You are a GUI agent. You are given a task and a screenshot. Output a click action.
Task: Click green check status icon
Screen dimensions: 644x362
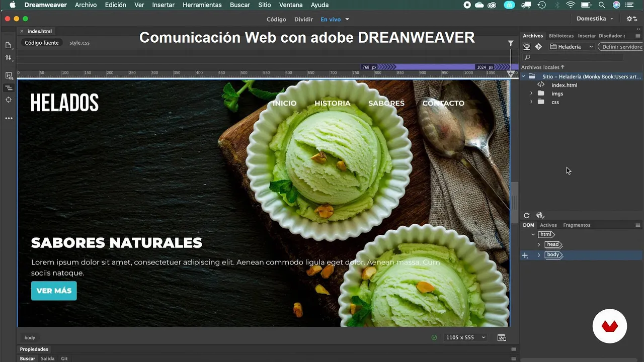(434, 337)
